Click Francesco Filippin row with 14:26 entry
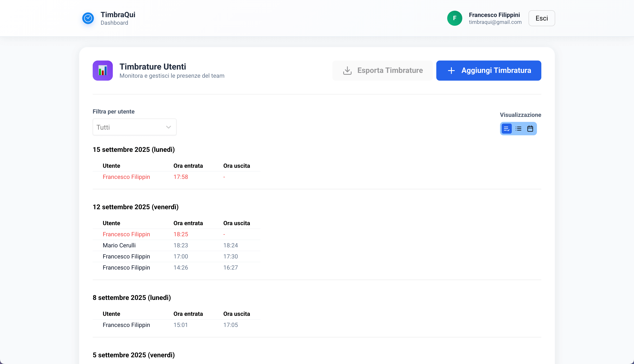 pos(126,267)
